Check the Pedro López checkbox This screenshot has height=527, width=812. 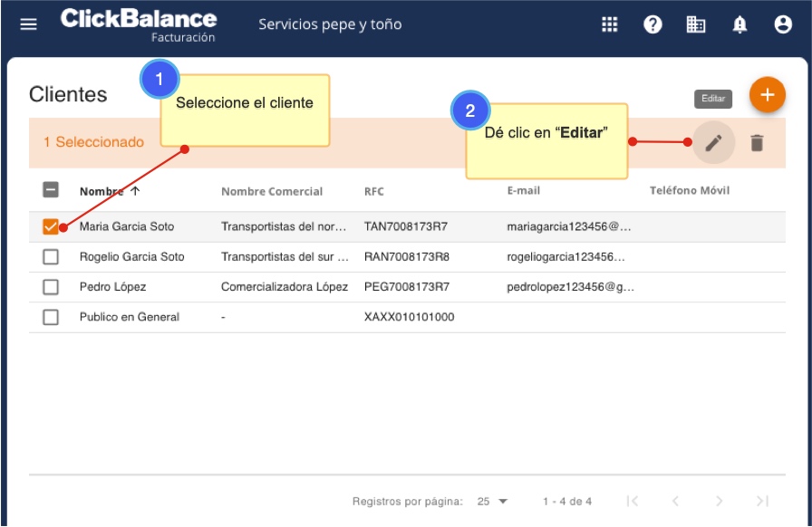(x=51, y=287)
